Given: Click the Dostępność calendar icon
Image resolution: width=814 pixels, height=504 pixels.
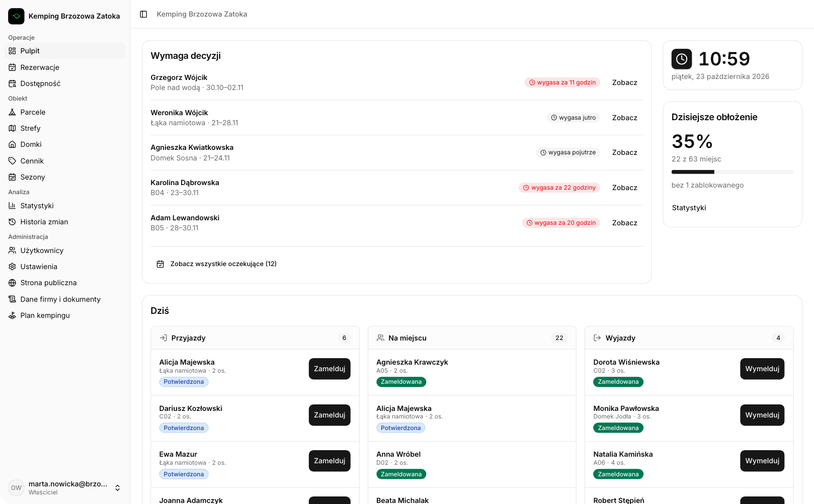Looking at the screenshot, I should click(x=13, y=83).
